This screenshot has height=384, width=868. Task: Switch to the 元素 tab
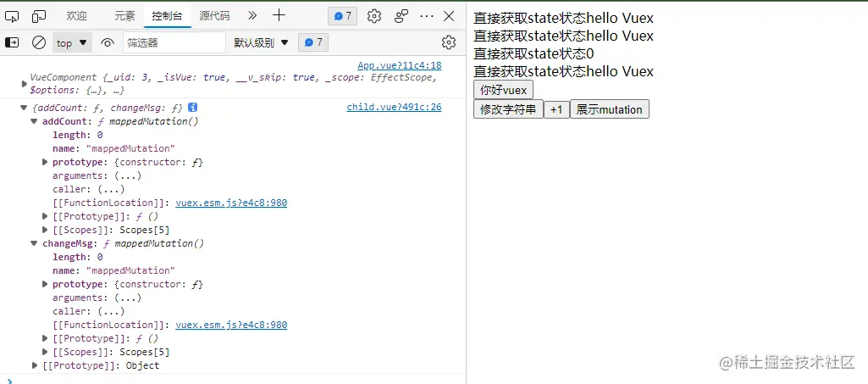124,16
